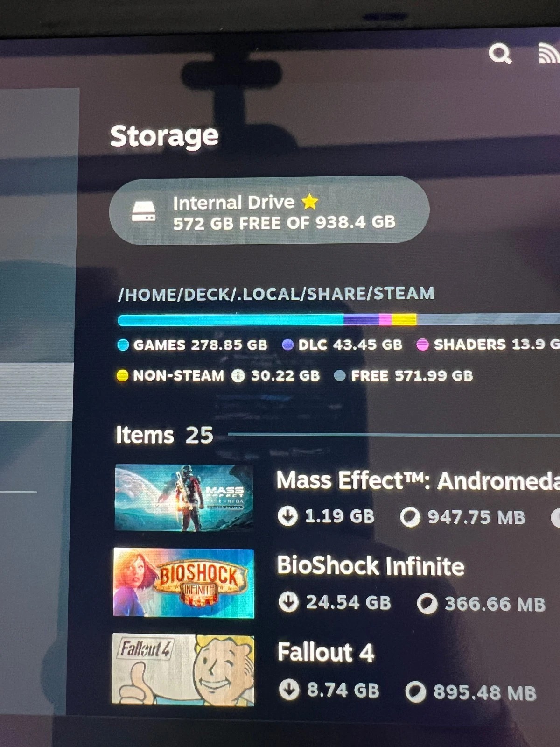Open Mass Effect Andromeda thumbnail
Screen dimensions: 560x747
[x=184, y=498]
